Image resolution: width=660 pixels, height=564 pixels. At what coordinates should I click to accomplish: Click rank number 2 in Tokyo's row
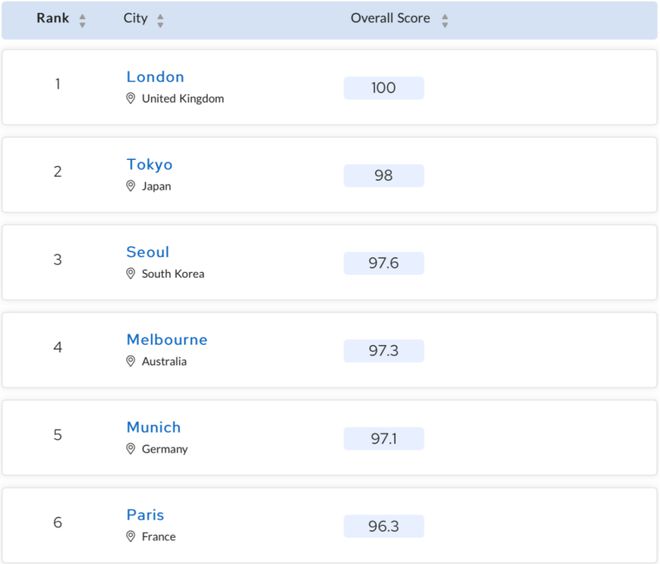[58, 172]
